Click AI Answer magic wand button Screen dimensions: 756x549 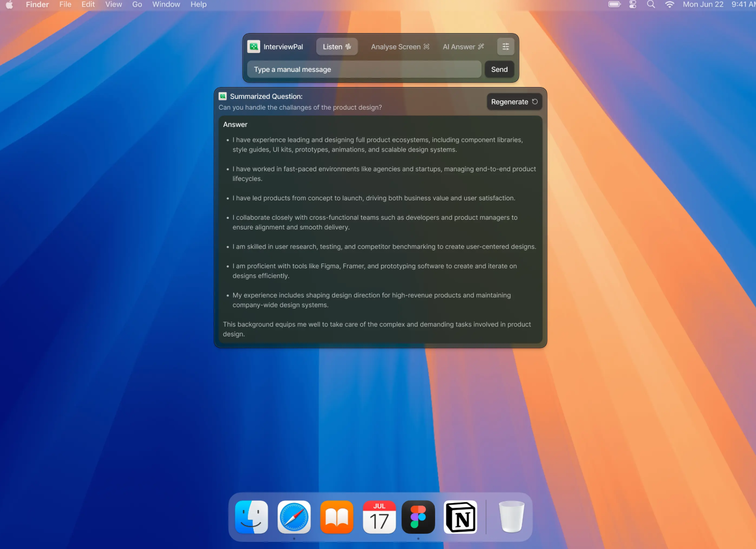(463, 47)
